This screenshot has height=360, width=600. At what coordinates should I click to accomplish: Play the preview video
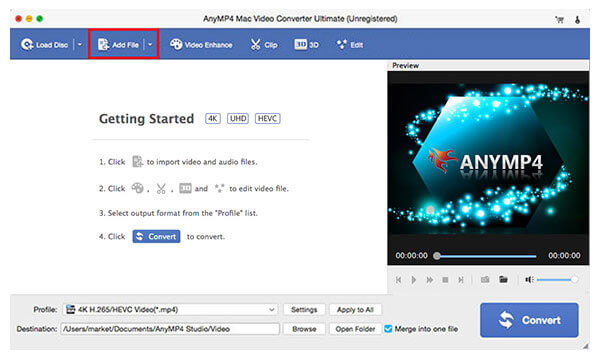click(414, 280)
